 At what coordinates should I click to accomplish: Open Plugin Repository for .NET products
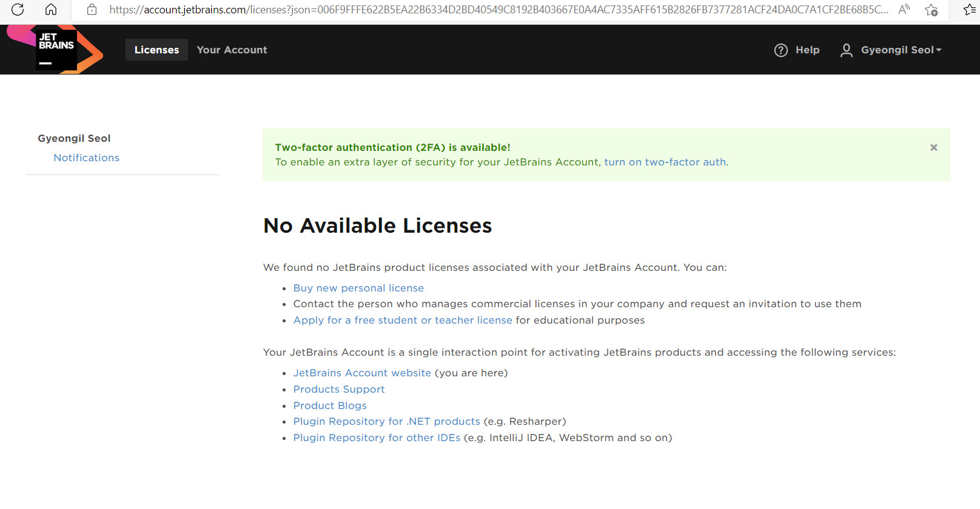[x=387, y=421]
